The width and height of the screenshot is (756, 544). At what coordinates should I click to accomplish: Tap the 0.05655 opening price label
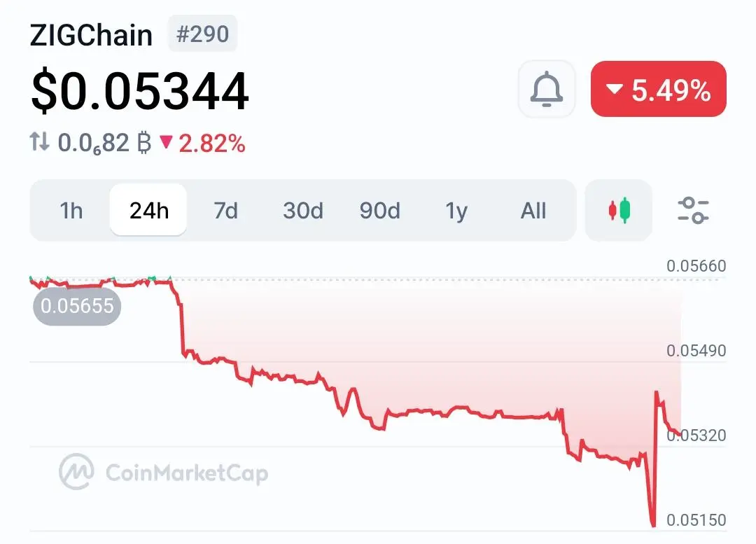click(x=77, y=306)
